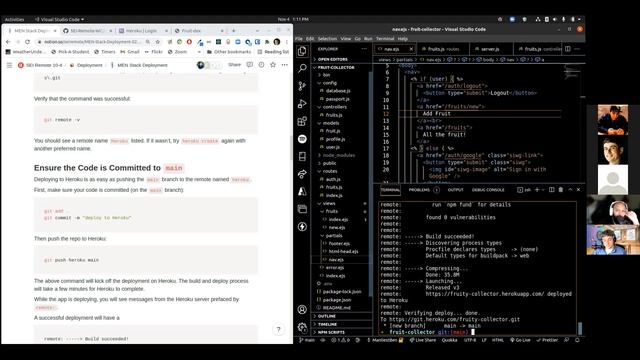Switch to the server.js editor tab

pyautogui.click(x=490, y=49)
